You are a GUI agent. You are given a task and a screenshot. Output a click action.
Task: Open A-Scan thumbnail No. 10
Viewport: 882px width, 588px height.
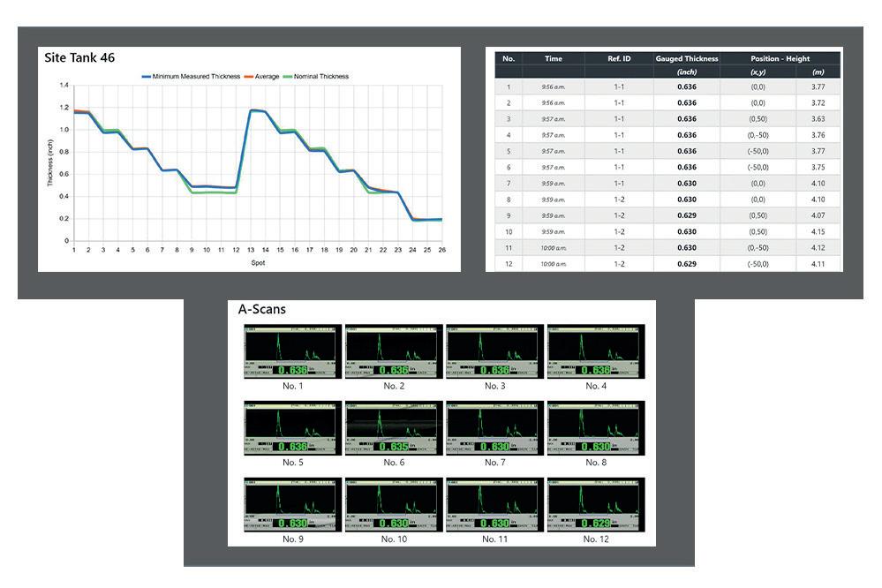[x=394, y=505]
